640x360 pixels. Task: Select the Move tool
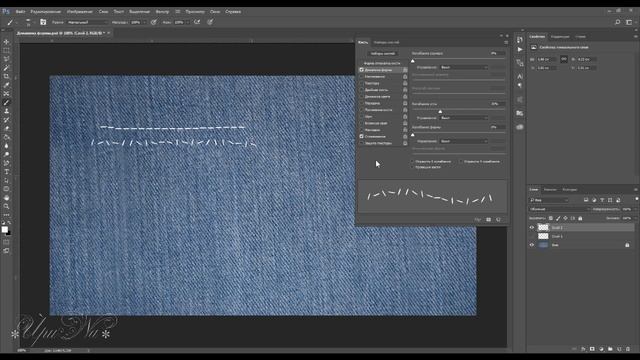6,42
